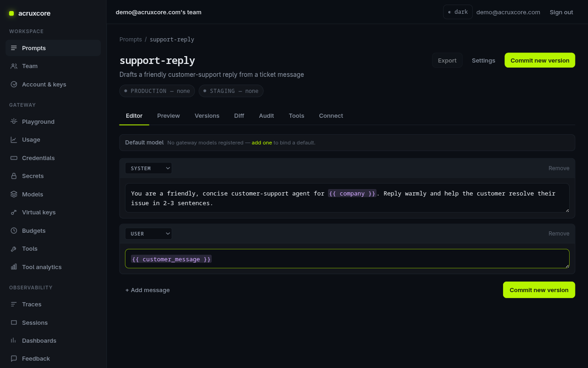Click the support-reply page heading
Viewport: 588px width, 368px height.
click(157, 60)
